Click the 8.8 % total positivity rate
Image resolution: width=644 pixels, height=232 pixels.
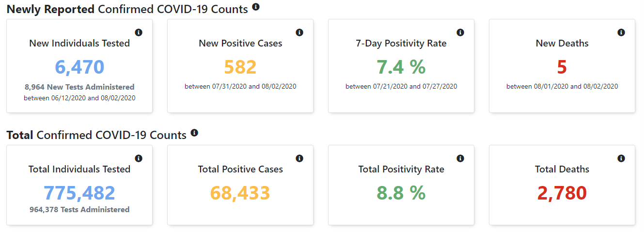click(401, 193)
